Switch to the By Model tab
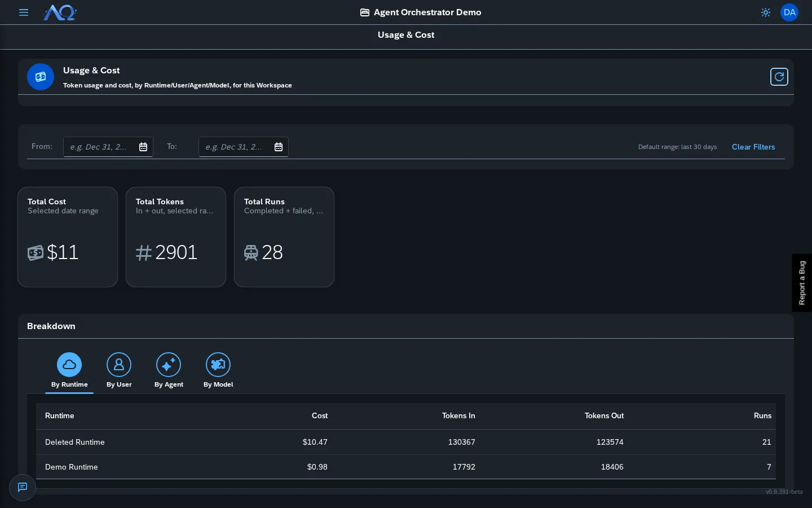Screen dimensions: 812x508 218,371
